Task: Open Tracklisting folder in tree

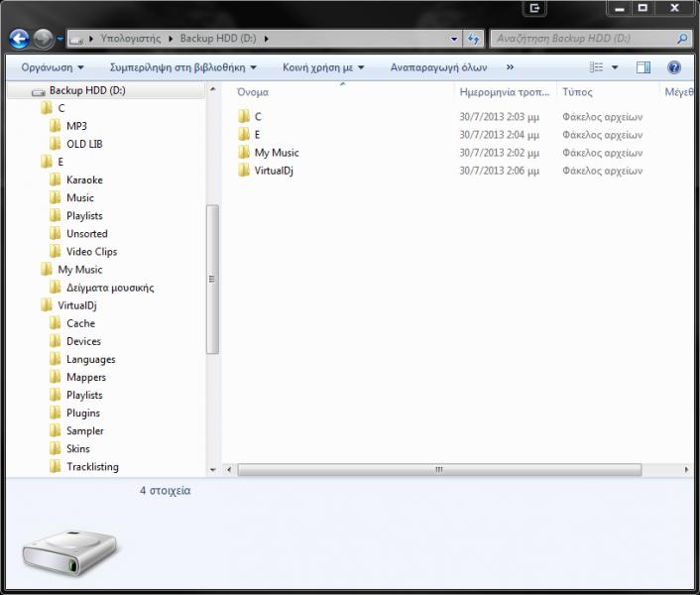Action: (x=92, y=467)
